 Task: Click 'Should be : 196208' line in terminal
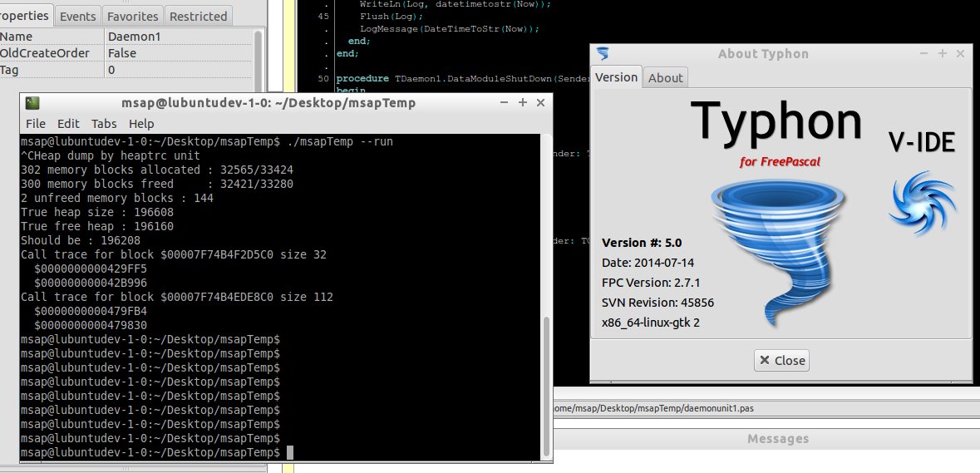pyautogui.click(x=81, y=240)
